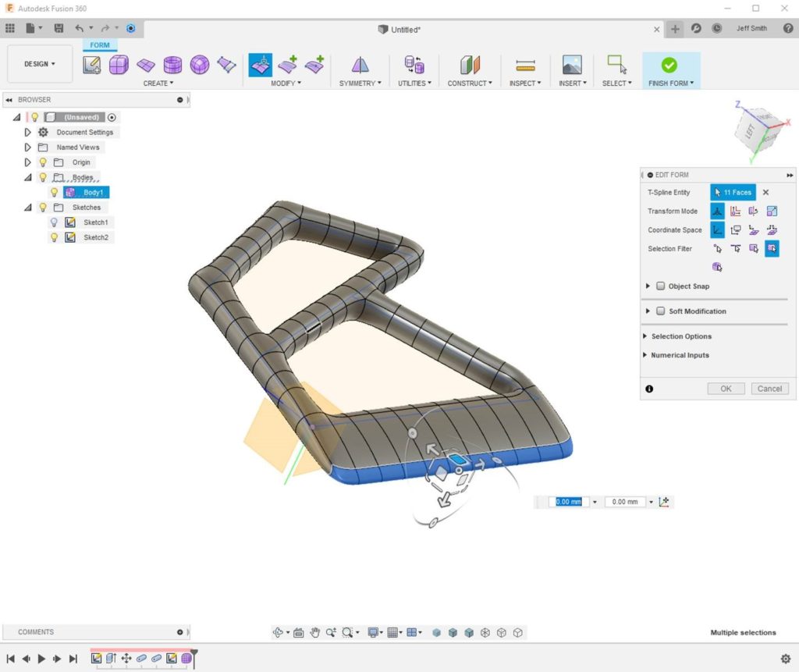
Task: Enable the Object Snap checkbox
Action: coord(660,286)
